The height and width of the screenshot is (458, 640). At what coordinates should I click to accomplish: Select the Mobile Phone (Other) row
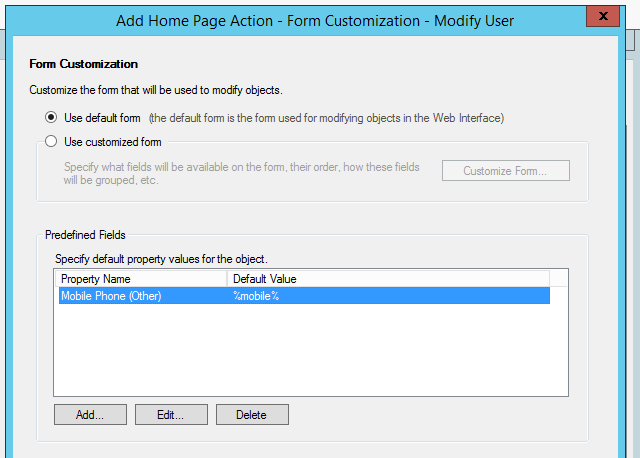(304, 296)
